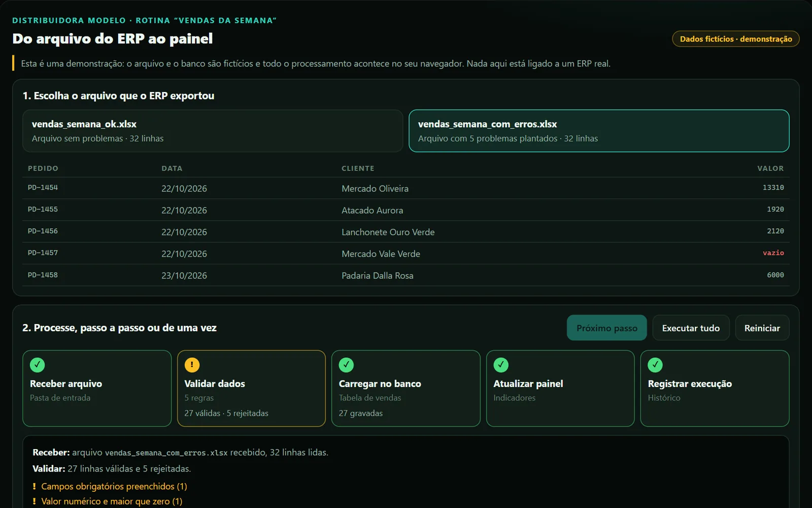The image size is (812, 508).
Task: Click Campos obrigatórios preenchidos (1) warning
Action: (114, 486)
